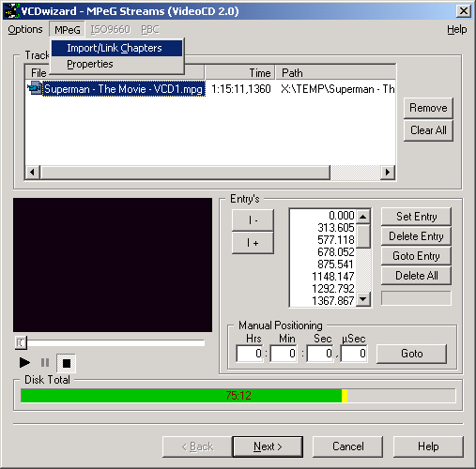Click the video position slider thumb
Screen dimensions: 476x469
pyautogui.click(x=21, y=342)
